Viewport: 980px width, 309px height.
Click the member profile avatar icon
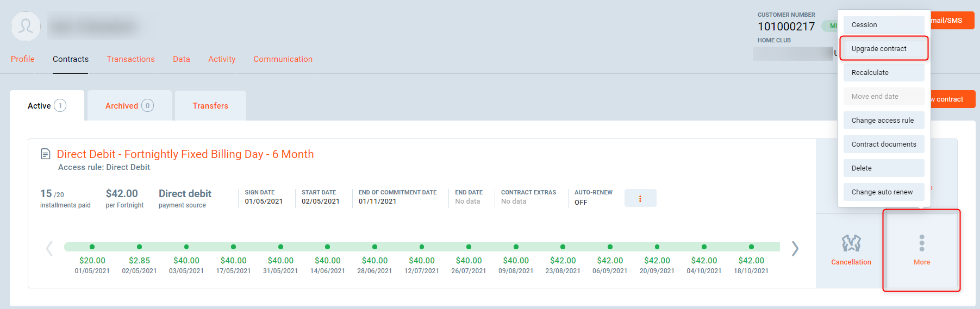click(26, 26)
